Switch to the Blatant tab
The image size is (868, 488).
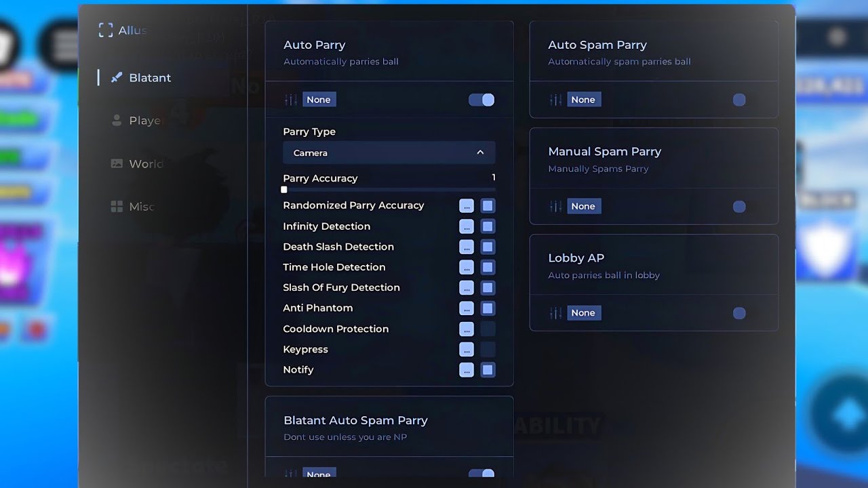(141, 77)
